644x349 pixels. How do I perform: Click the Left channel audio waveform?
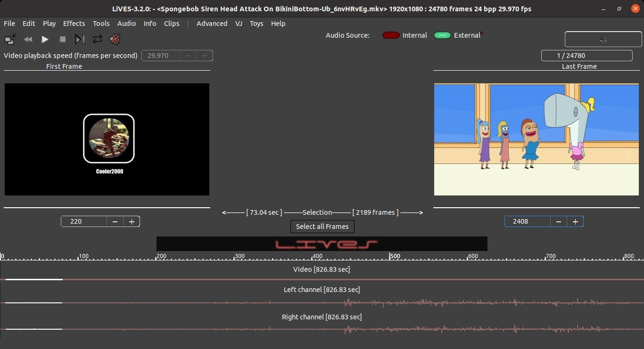tap(322, 302)
